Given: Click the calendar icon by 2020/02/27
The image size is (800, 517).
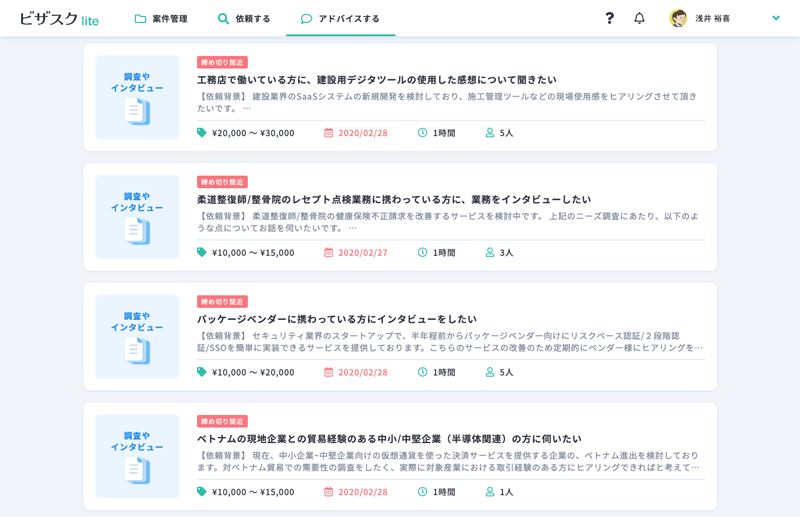Looking at the screenshot, I should click(x=329, y=252).
